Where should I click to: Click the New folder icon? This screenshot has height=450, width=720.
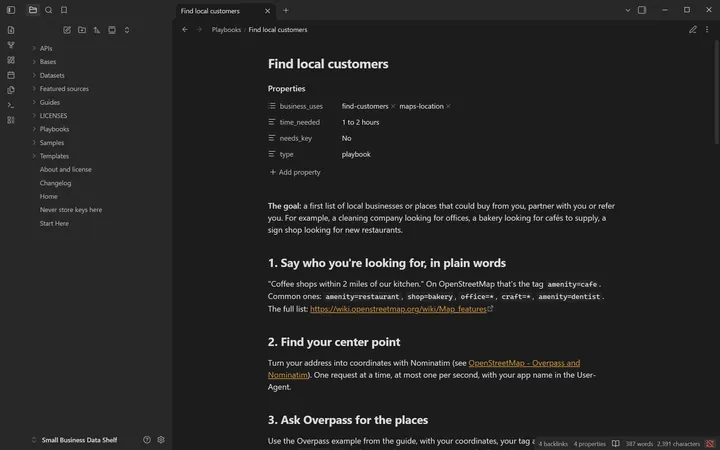(82, 30)
